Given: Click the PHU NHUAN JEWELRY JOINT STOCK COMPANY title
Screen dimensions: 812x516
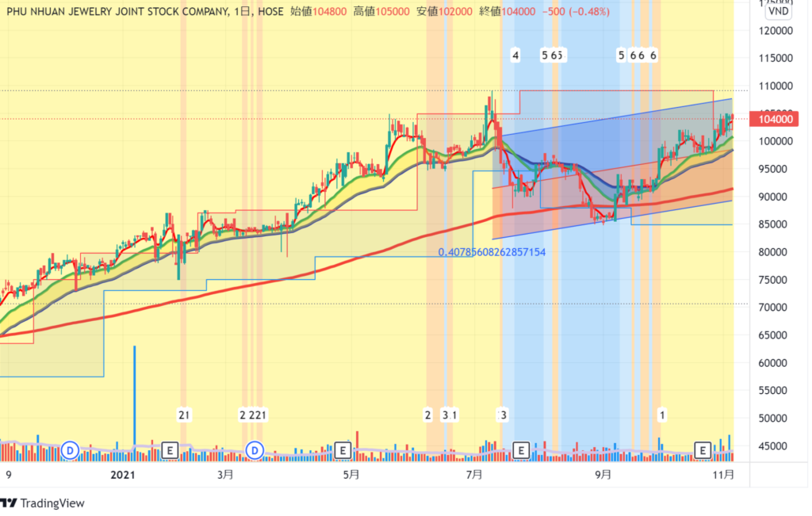Looking at the screenshot, I should 117,11.
